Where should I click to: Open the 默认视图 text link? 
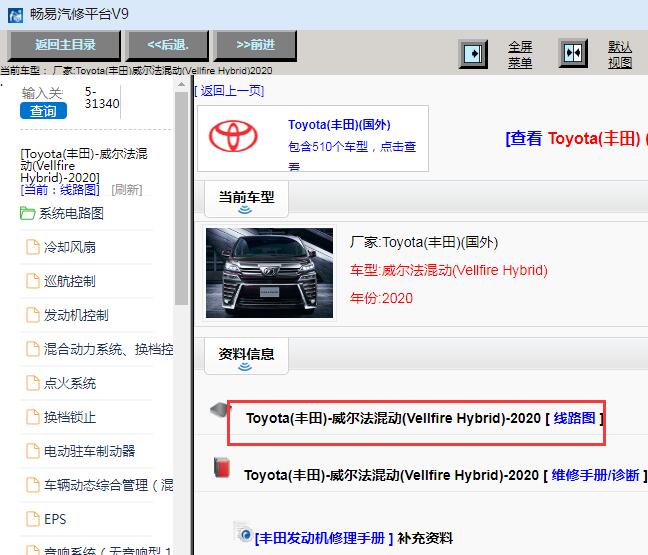[619, 54]
